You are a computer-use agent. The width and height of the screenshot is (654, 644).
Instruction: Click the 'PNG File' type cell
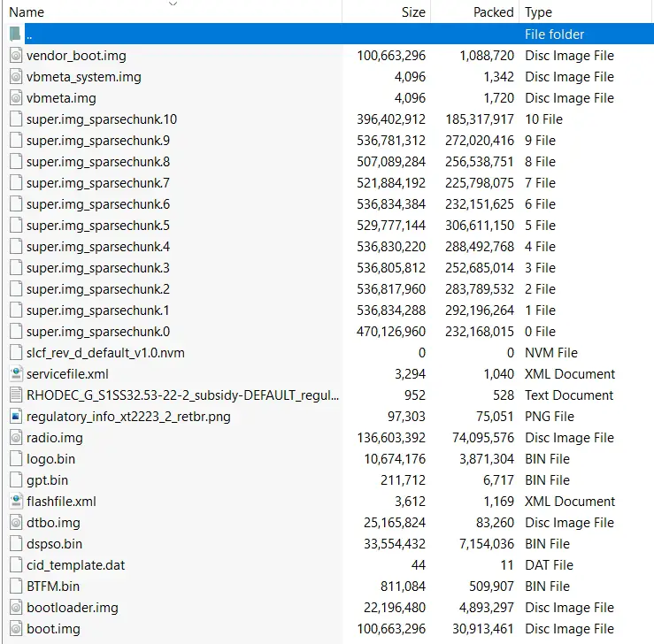550,417
